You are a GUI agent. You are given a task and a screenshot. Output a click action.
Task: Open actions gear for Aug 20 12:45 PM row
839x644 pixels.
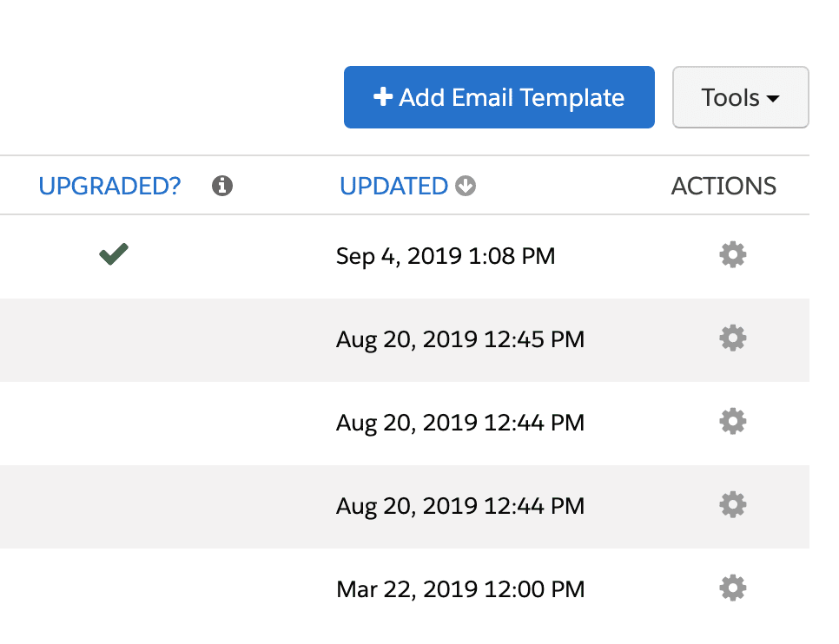pyautogui.click(x=732, y=338)
